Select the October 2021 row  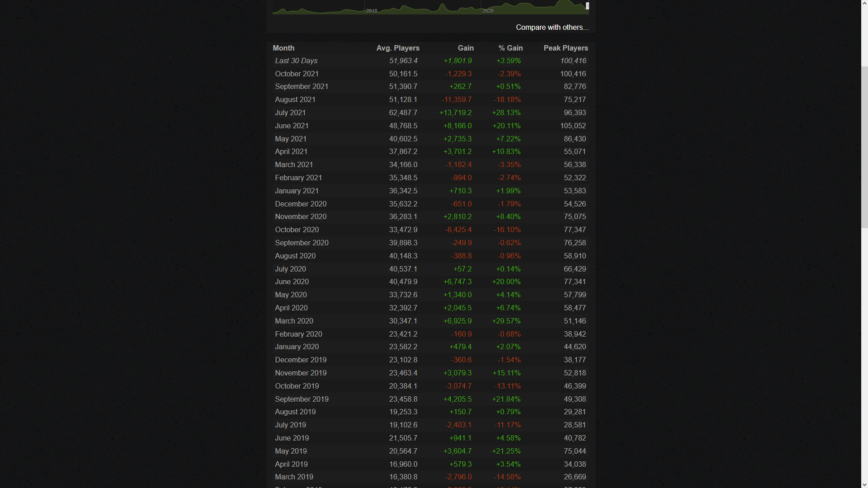point(430,74)
